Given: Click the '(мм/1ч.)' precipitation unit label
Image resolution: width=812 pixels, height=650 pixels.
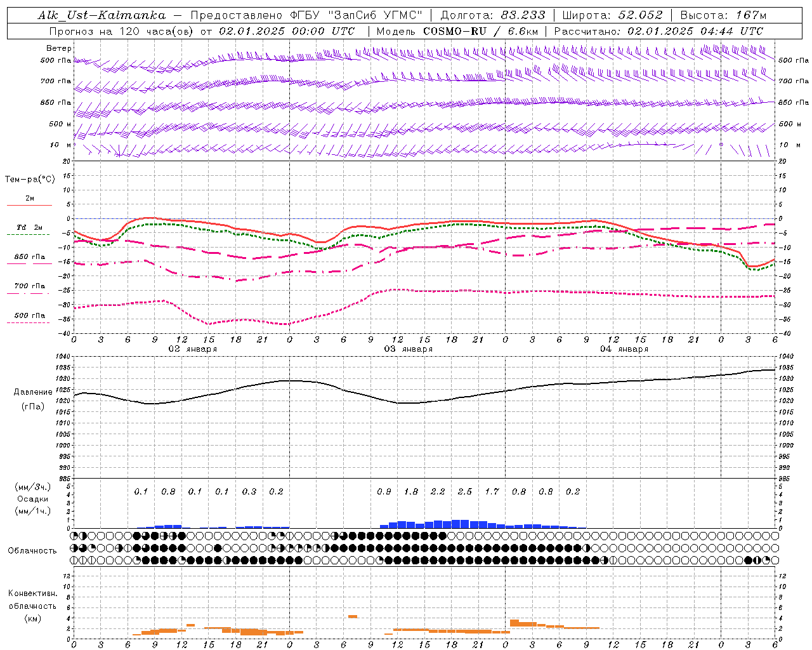Looking at the screenshot, I should pos(32,511).
